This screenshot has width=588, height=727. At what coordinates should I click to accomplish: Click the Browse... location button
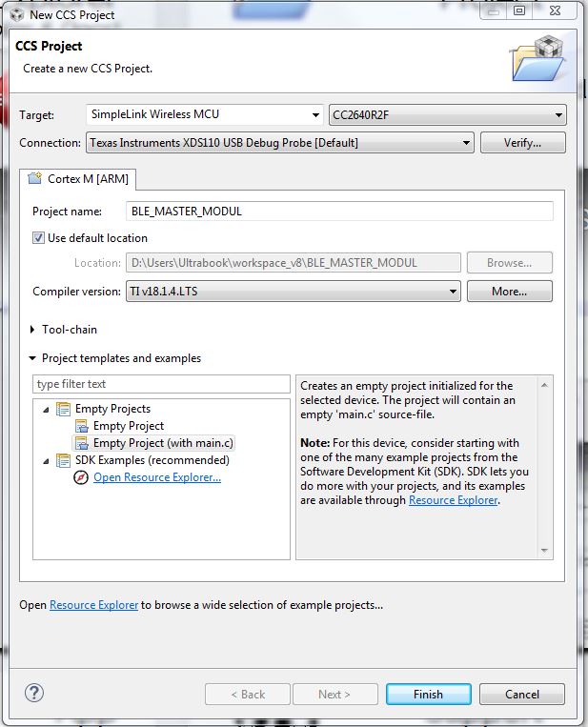point(509,263)
